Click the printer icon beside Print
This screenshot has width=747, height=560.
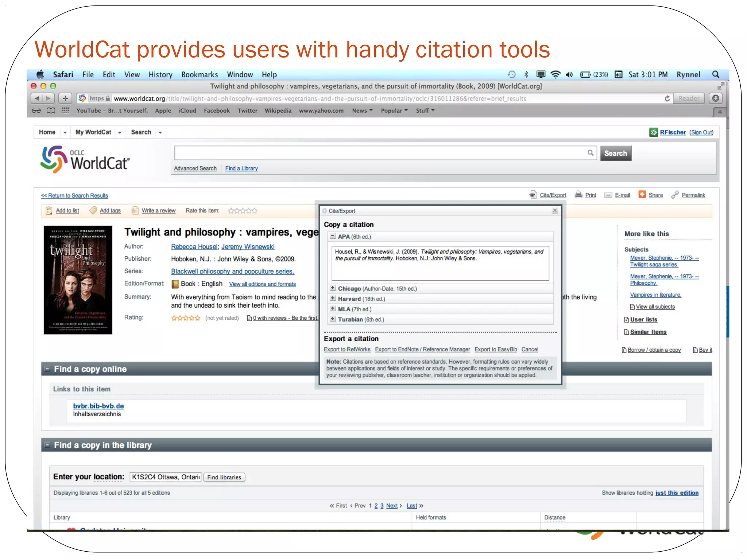point(578,195)
